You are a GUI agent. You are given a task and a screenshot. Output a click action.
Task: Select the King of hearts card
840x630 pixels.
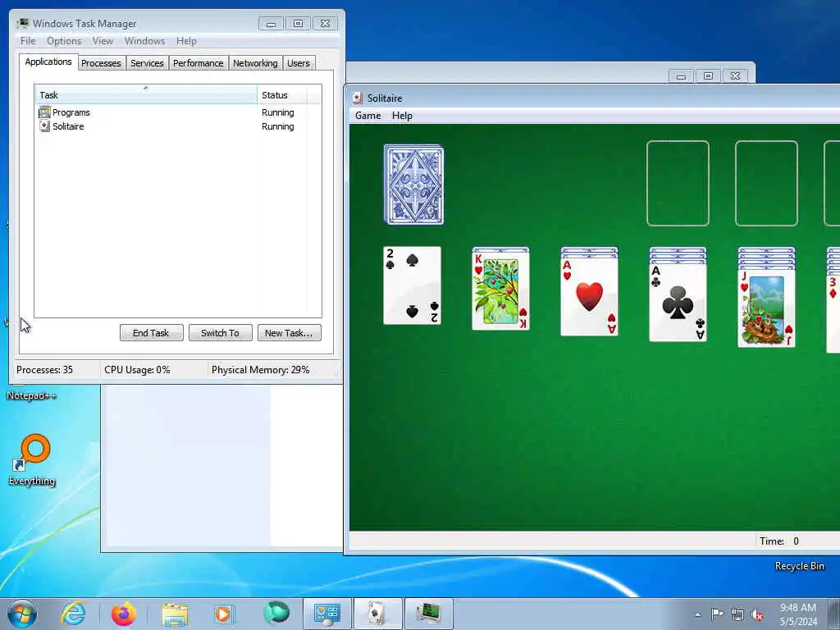501,290
